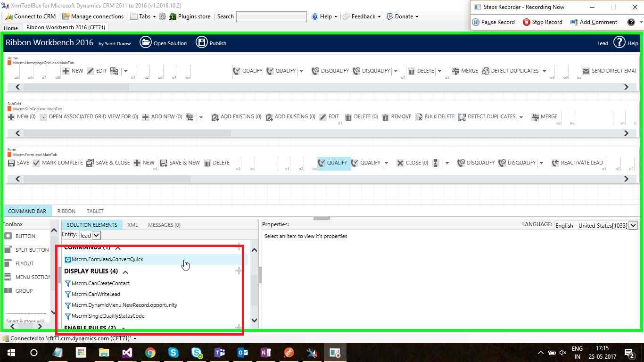Switch to RIBBON tab
This screenshot has width=644, height=362.
[66, 211]
